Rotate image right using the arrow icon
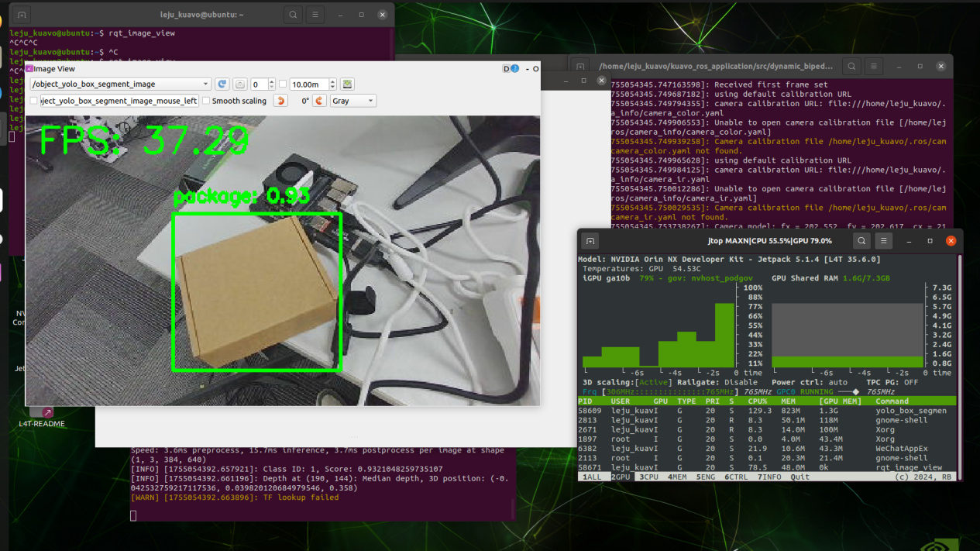This screenshot has height=551, width=980. 319,101
